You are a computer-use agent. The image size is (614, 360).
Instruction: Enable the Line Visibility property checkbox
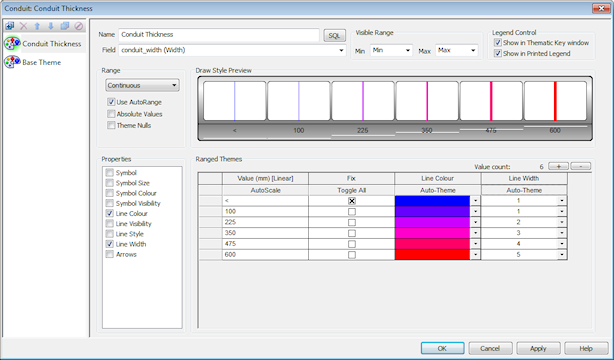pyautogui.click(x=110, y=224)
